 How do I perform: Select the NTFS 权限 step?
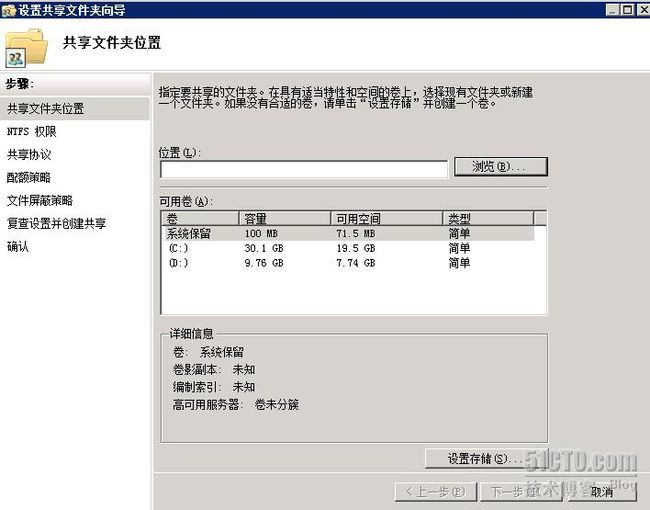coord(32,132)
